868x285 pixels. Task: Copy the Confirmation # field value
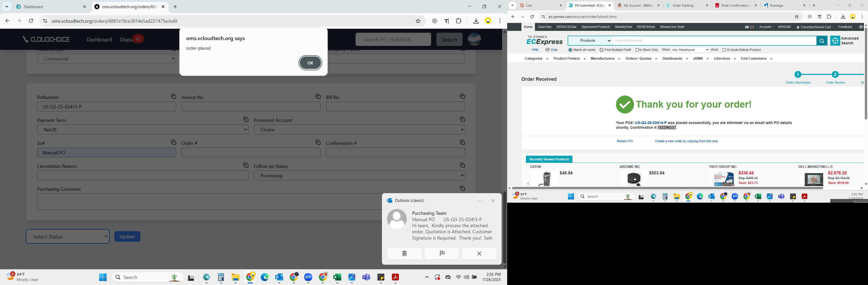pyautogui.click(x=462, y=142)
